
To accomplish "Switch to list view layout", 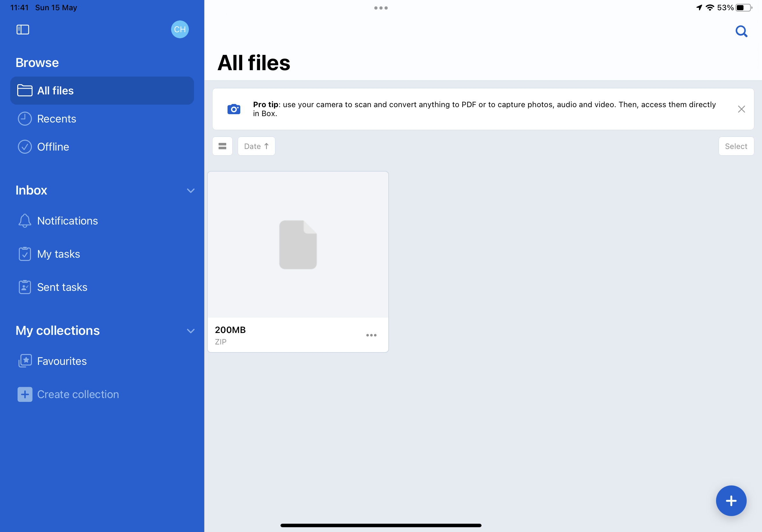I will (222, 146).
